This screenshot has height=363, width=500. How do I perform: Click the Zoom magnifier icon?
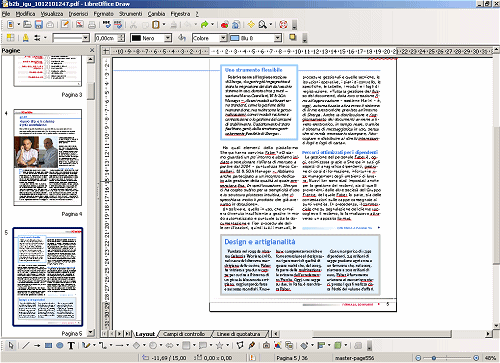click(263, 24)
